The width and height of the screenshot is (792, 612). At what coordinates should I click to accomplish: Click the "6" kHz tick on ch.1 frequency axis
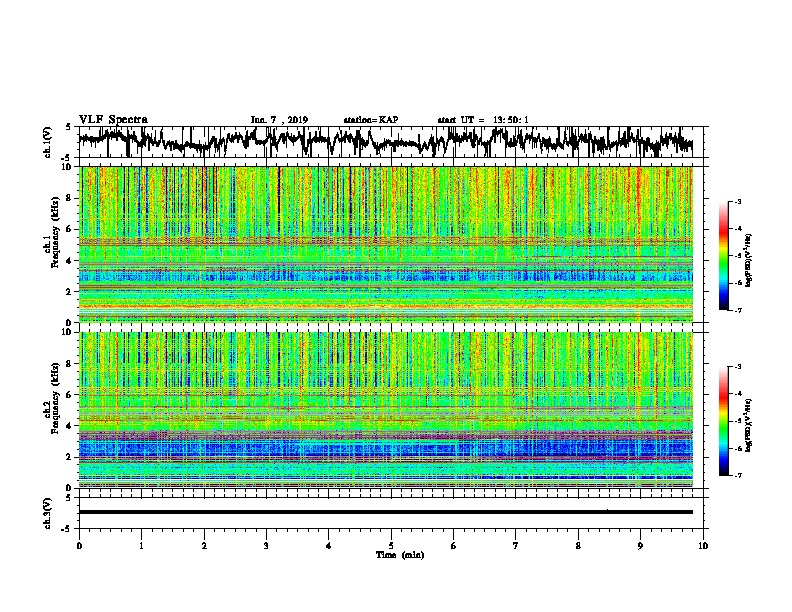(x=71, y=230)
